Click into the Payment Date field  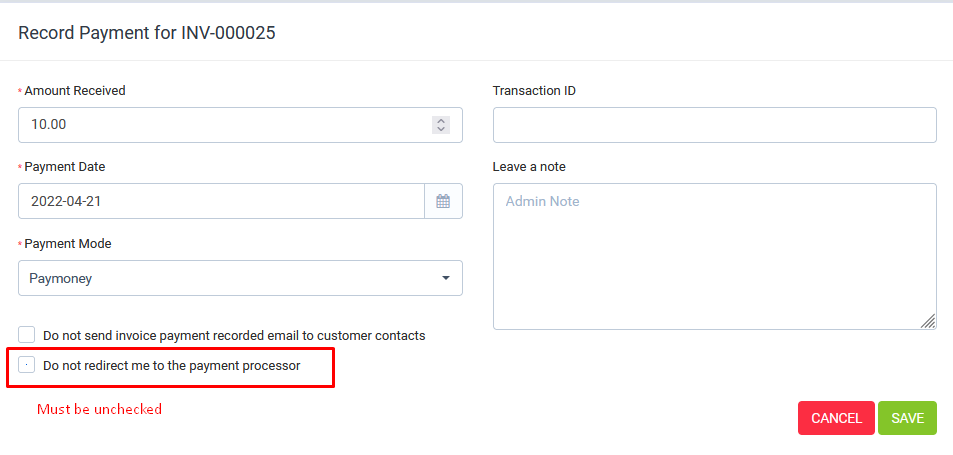220,201
